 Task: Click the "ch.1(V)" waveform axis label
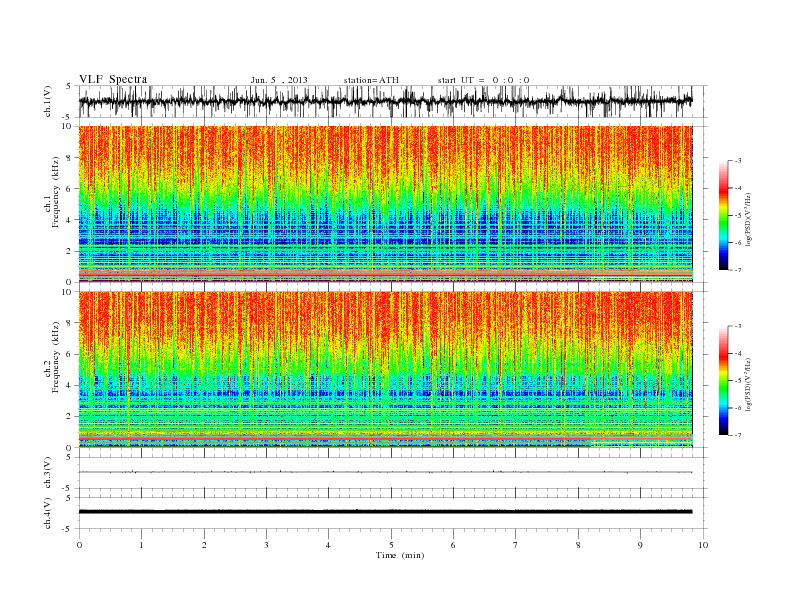(x=48, y=101)
